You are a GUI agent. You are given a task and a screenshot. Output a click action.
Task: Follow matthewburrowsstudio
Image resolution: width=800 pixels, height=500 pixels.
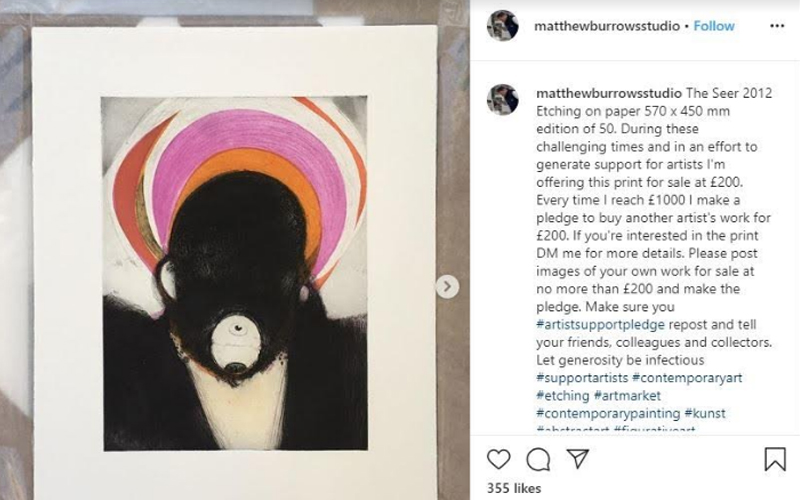tap(714, 25)
